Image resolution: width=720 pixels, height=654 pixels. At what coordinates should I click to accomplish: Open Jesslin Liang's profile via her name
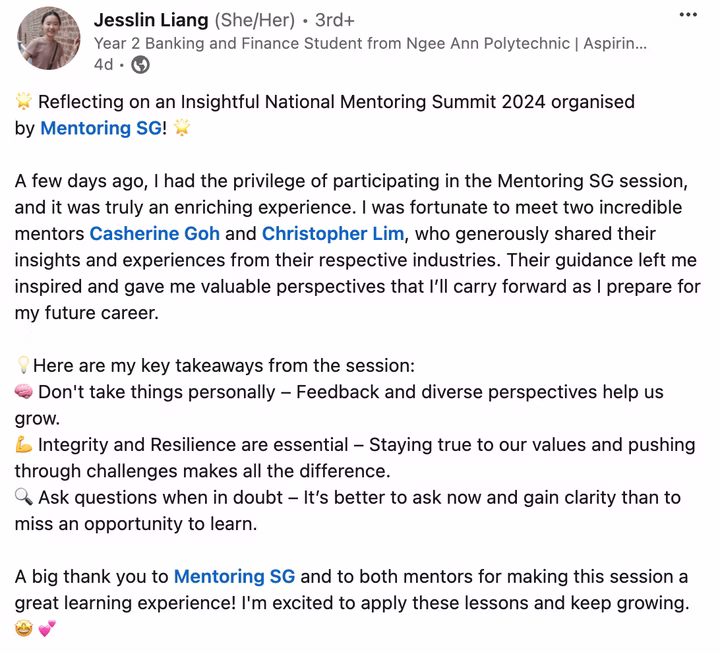151,20
